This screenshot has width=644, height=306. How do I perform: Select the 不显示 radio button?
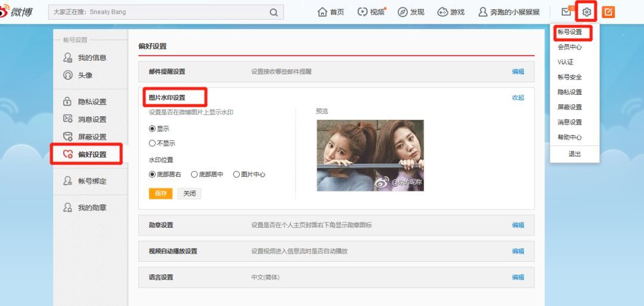coord(152,143)
